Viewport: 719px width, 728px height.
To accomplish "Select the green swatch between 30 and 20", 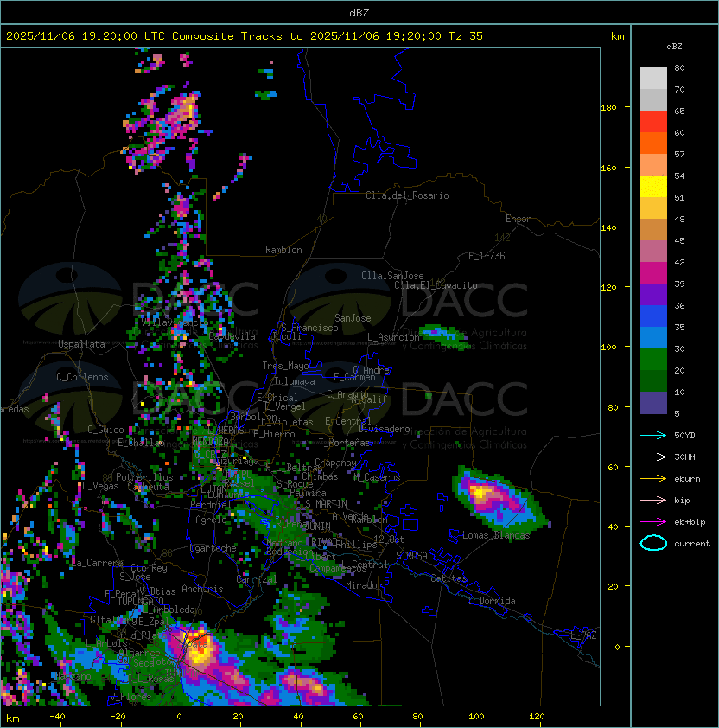I will pyautogui.click(x=653, y=360).
